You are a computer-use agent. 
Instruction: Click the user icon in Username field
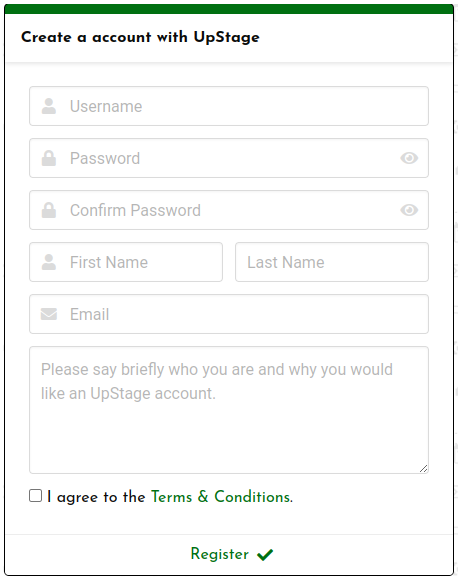[x=49, y=106]
